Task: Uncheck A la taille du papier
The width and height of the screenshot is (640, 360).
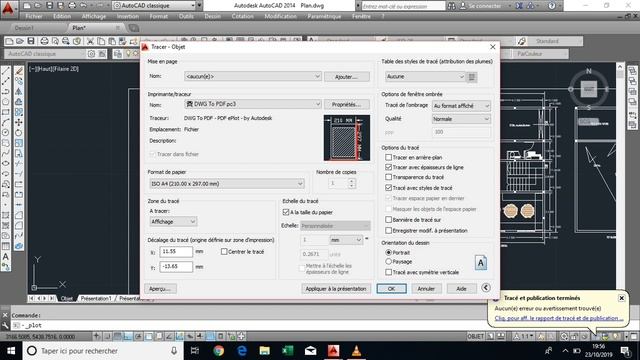Action: click(286, 212)
